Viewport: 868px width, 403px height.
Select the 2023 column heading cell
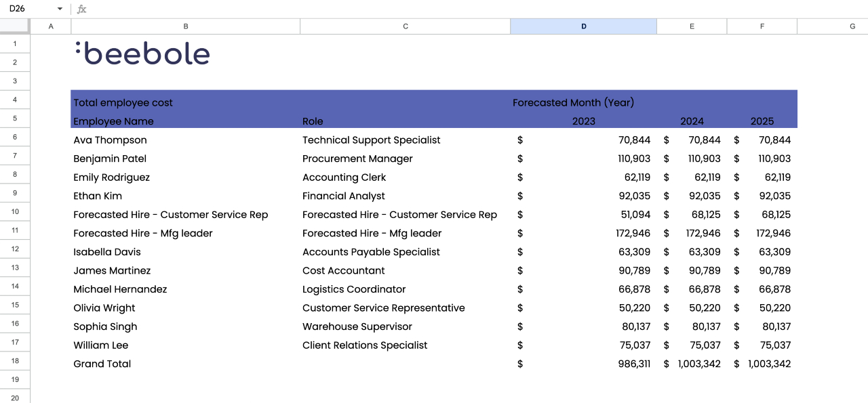(x=585, y=121)
